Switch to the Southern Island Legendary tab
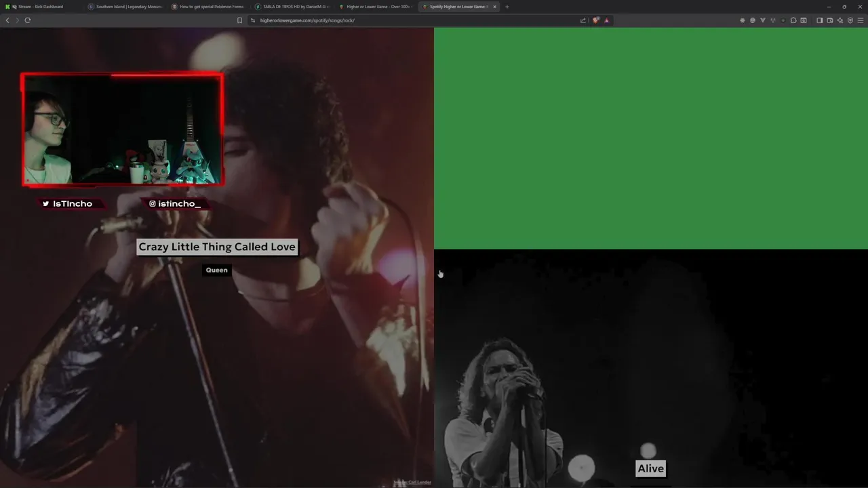The image size is (868, 488). click(125, 7)
